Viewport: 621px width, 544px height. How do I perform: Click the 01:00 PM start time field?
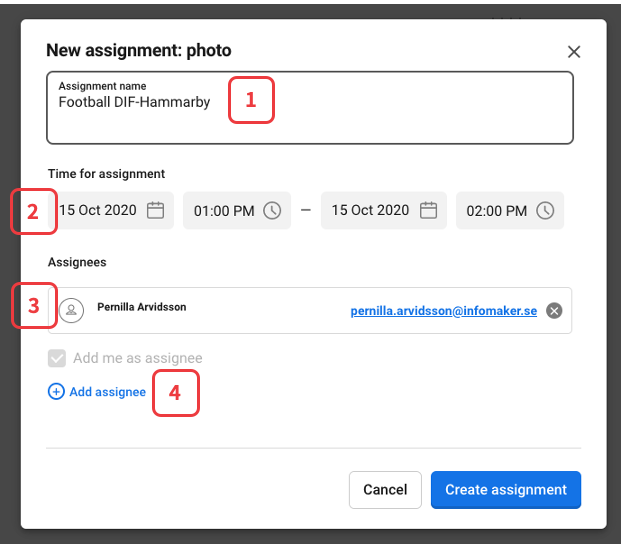click(x=224, y=211)
